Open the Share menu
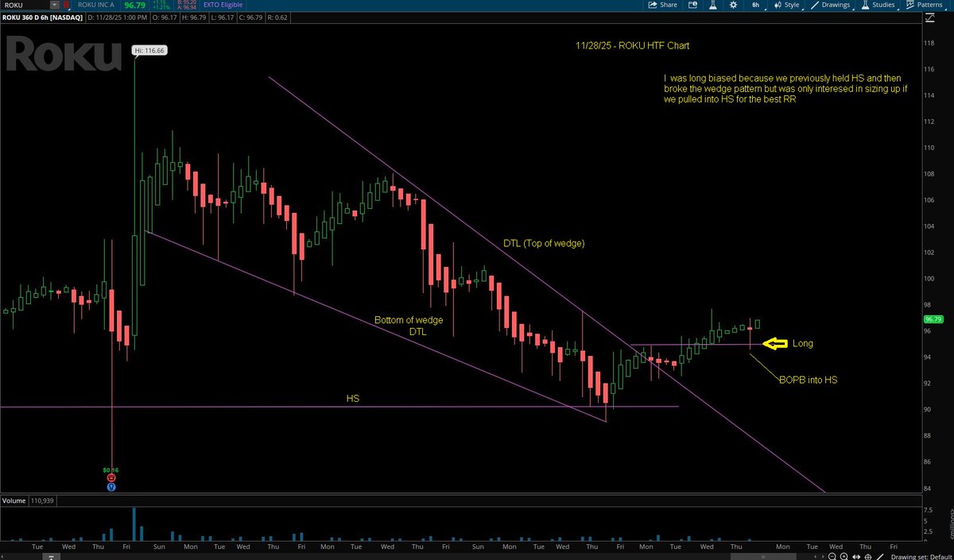This screenshot has height=560, width=954. pos(663,5)
